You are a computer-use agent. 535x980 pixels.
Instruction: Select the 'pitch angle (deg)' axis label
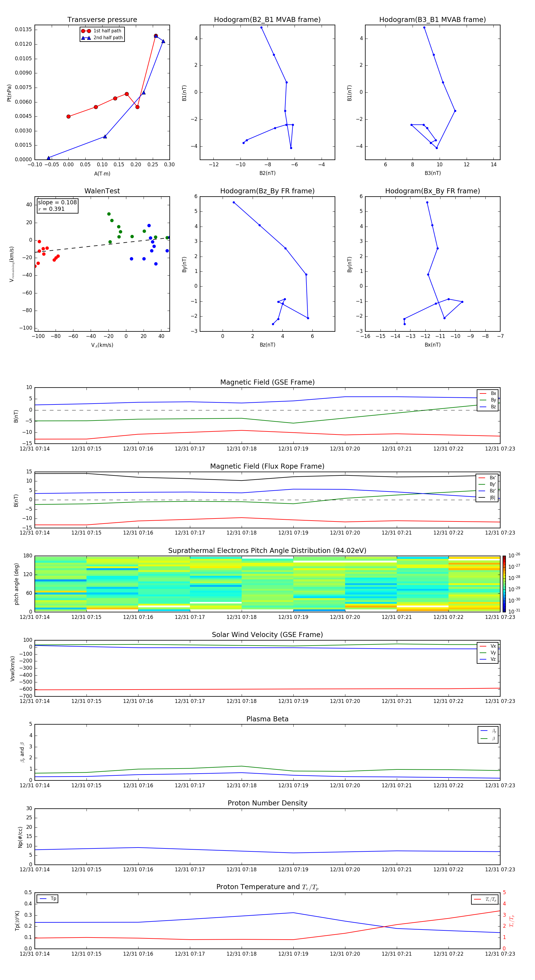16,584
